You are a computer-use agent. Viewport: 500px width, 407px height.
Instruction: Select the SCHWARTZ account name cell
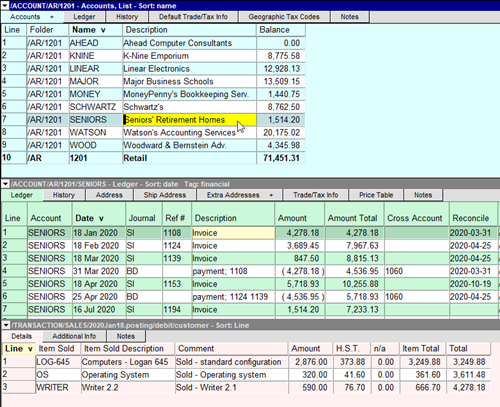95,107
